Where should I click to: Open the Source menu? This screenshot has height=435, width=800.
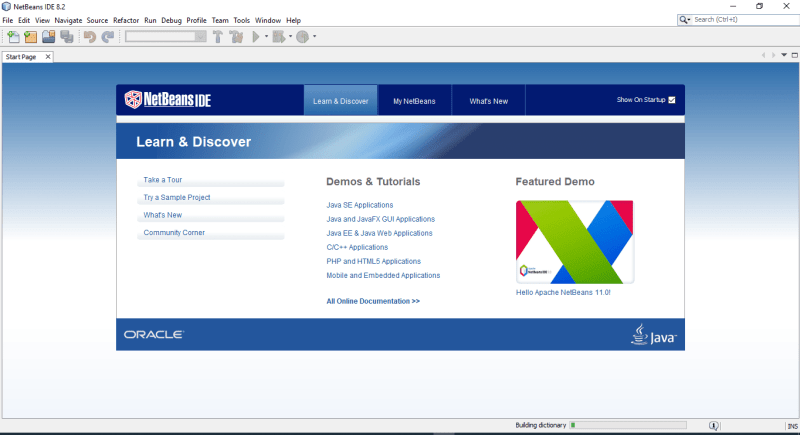coord(97,20)
